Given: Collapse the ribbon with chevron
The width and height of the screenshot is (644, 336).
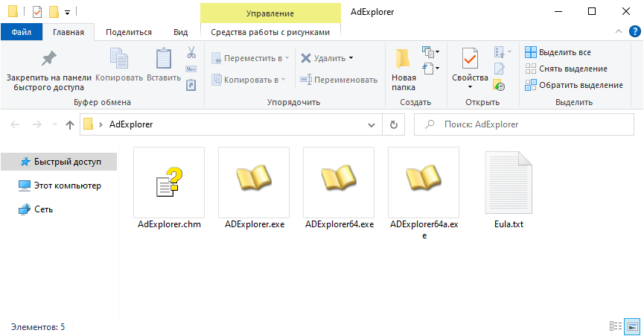Looking at the screenshot, I should pyautogui.click(x=618, y=31).
